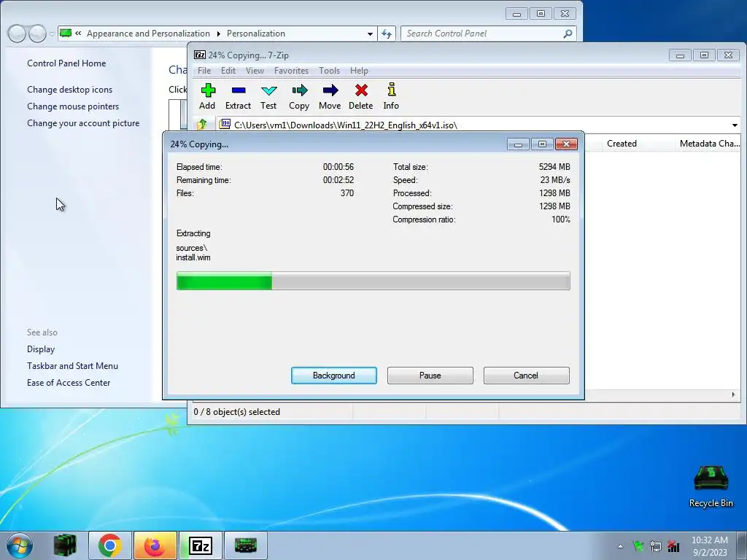
Task: Click the Test toolbar icon in 7-Zip
Action: coord(268,96)
